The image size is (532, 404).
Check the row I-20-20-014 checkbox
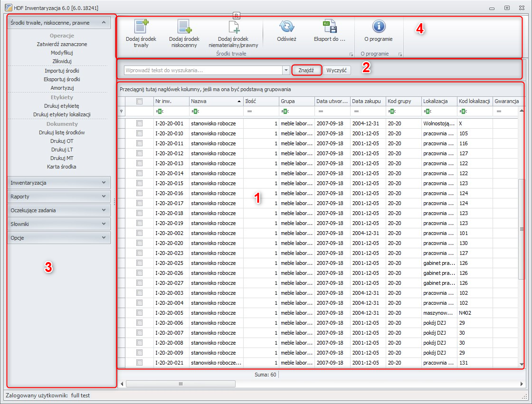pyautogui.click(x=139, y=173)
